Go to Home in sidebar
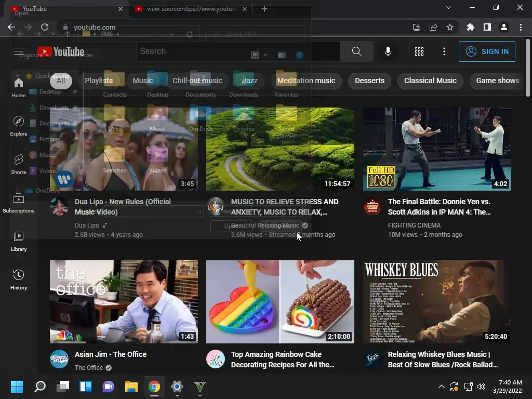Screen dimensions: 532x399 [19, 87]
